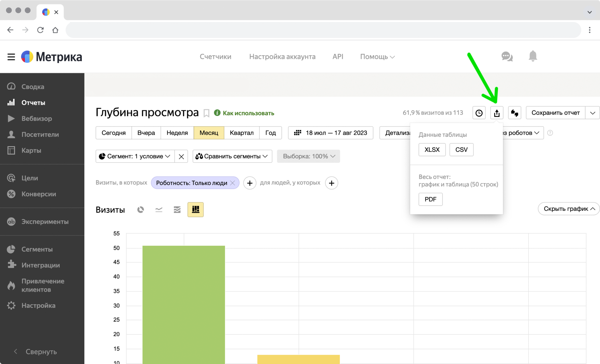
Task: Export table data as XLSX
Action: (432, 150)
